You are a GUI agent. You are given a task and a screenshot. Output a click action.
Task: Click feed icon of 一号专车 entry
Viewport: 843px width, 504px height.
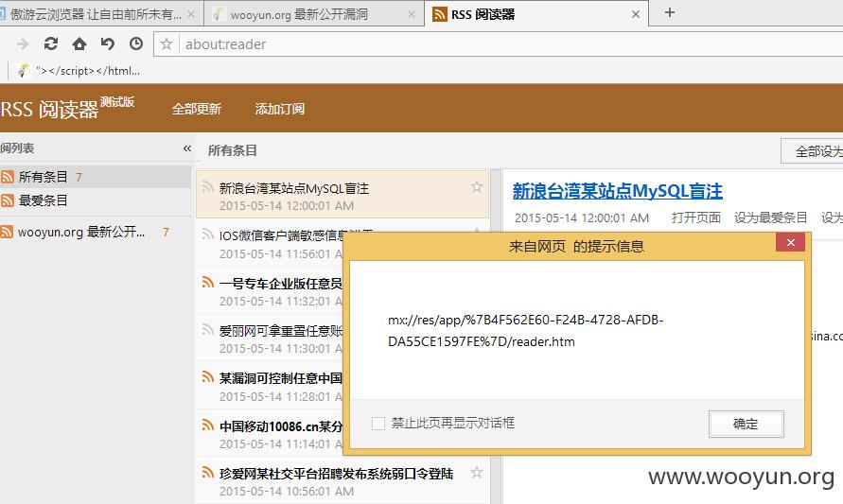pyautogui.click(x=207, y=282)
